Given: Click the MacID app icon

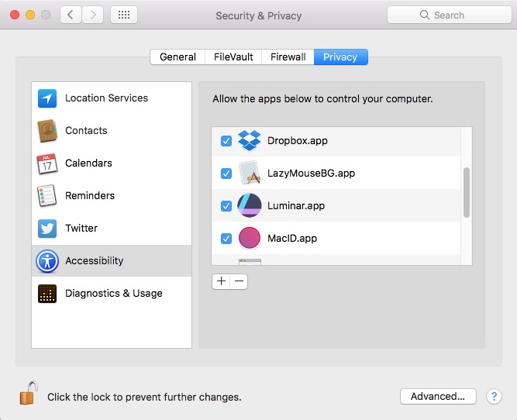Looking at the screenshot, I should (250, 238).
